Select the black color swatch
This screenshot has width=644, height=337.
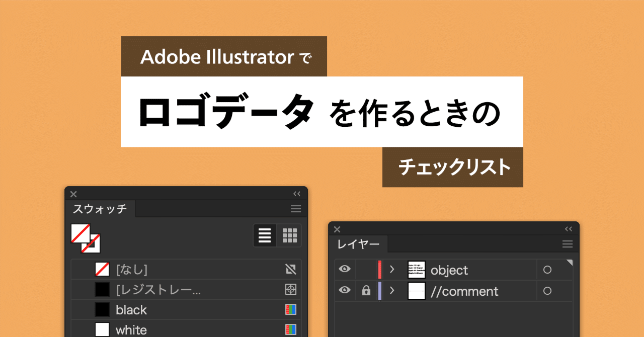pos(102,309)
